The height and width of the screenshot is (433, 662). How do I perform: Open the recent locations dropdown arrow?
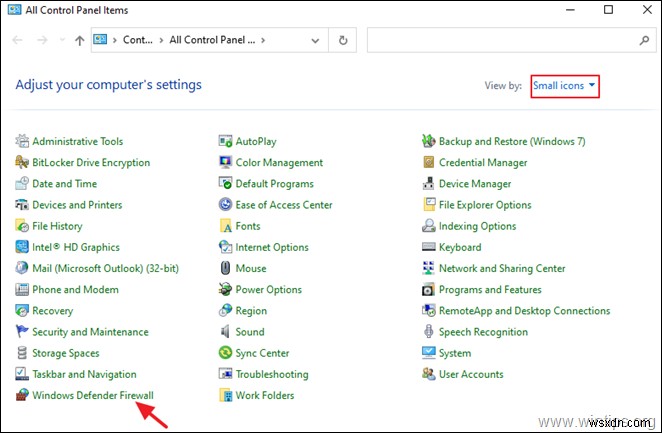[62, 40]
